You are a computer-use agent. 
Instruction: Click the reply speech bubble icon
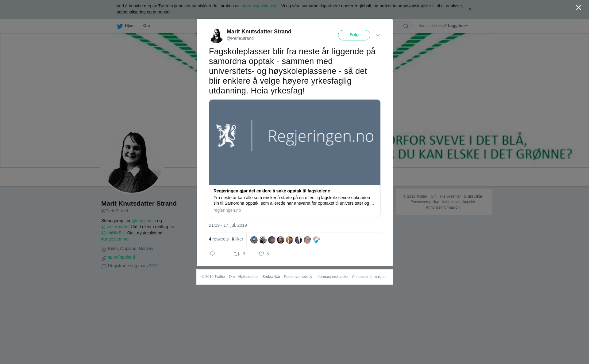pyautogui.click(x=212, y=254)
